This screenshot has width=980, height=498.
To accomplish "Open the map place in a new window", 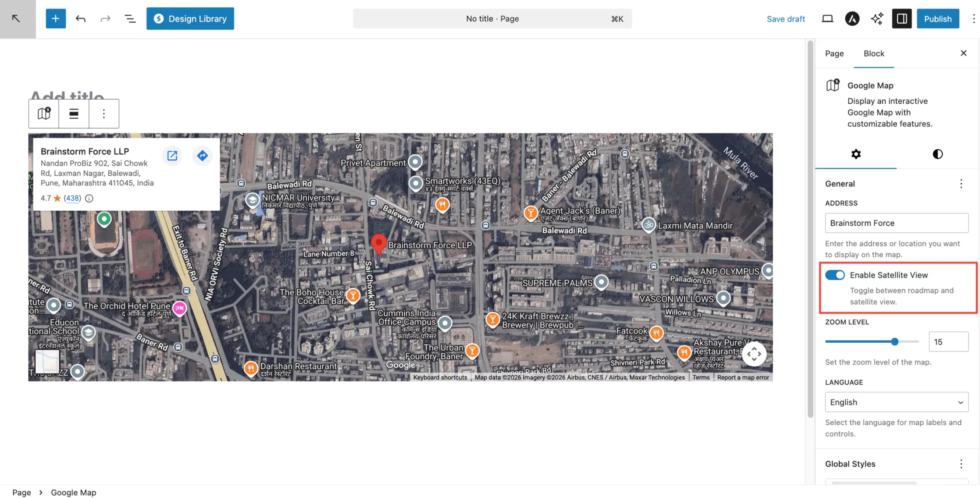I will pos(172,155).
